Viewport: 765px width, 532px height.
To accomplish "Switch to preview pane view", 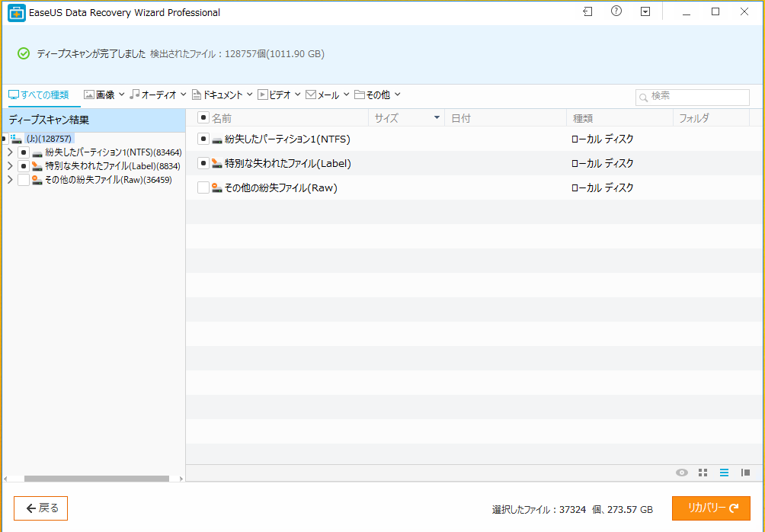I will [x=745, y=473].
